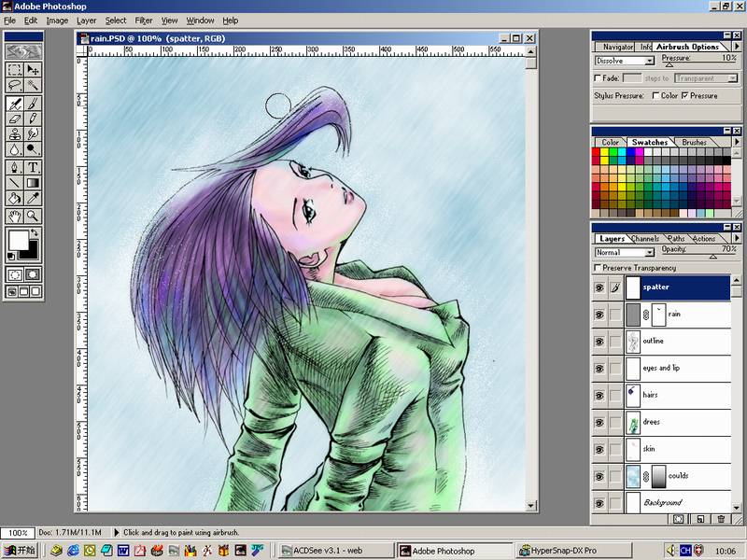Enable Stylus Pressure Color checkbox
Viewport: 747px width, 560px height.
point(656,96)
